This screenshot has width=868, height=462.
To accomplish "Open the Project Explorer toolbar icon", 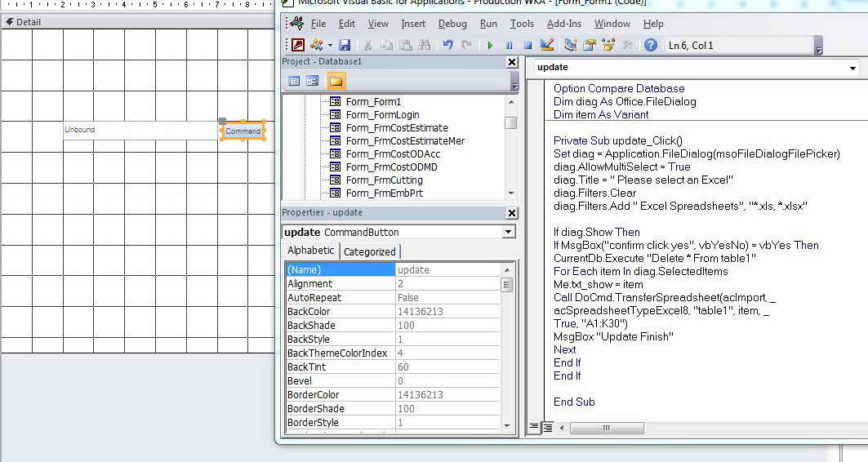I will click(570, 46).
